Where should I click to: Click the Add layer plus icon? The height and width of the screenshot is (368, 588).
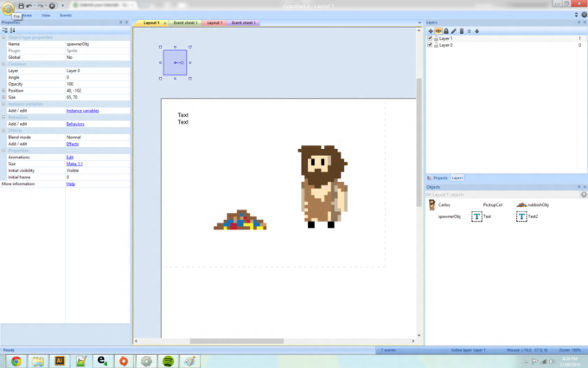(x=431, y=31)
